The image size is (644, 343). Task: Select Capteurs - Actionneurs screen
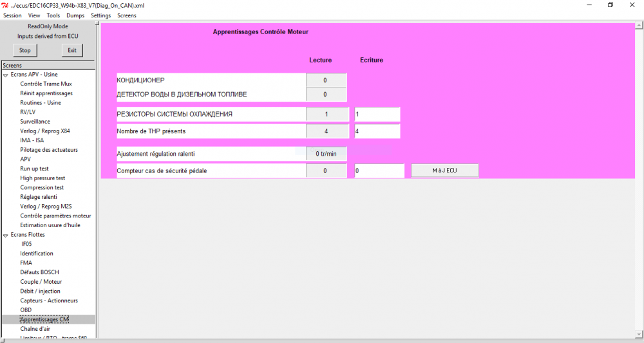49,301
